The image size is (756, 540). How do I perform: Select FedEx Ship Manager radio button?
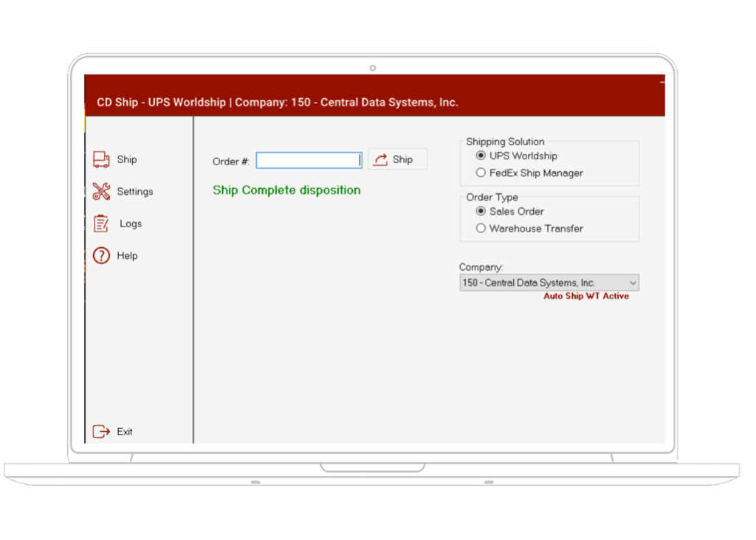[481, 173]
